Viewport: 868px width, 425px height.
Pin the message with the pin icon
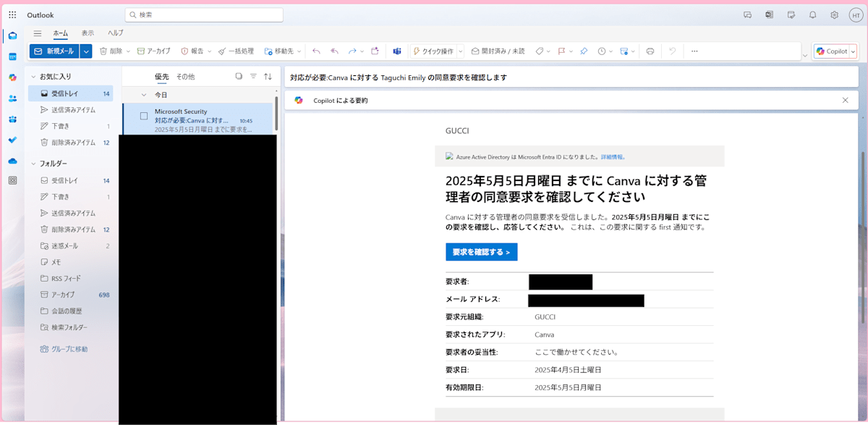[584, 51]
